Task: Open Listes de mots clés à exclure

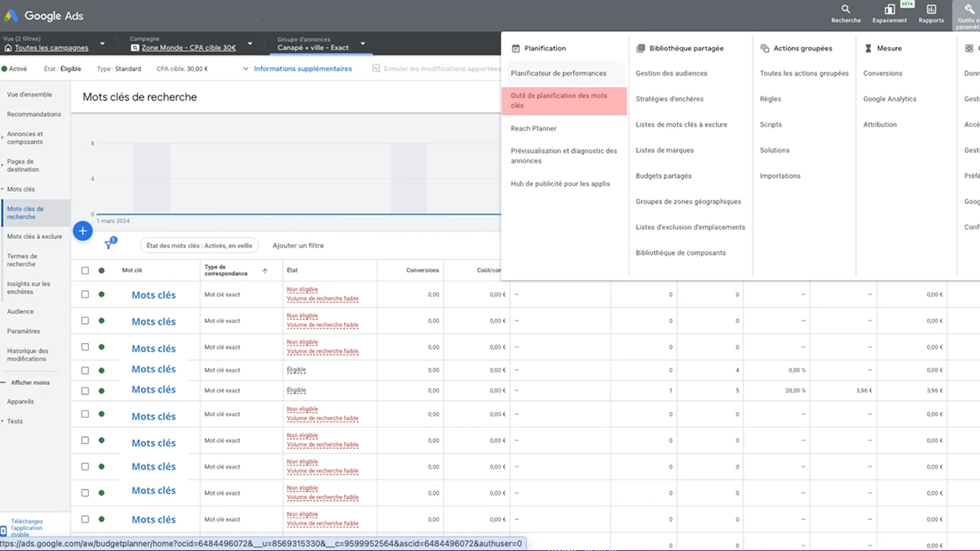Action: pyautogui.click(x=681, y=124)
